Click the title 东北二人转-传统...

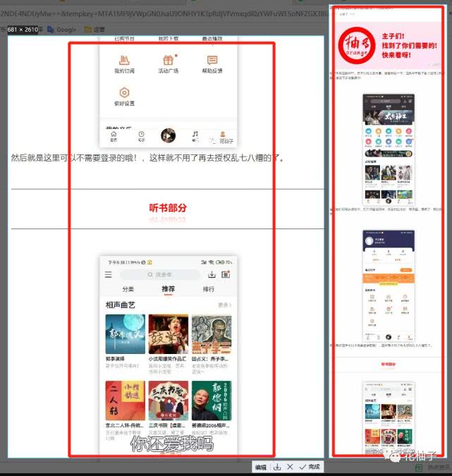(125, 425)
